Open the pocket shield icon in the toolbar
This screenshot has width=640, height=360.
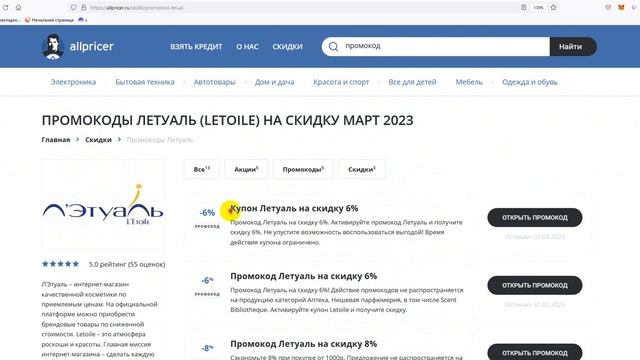(608, 7)
